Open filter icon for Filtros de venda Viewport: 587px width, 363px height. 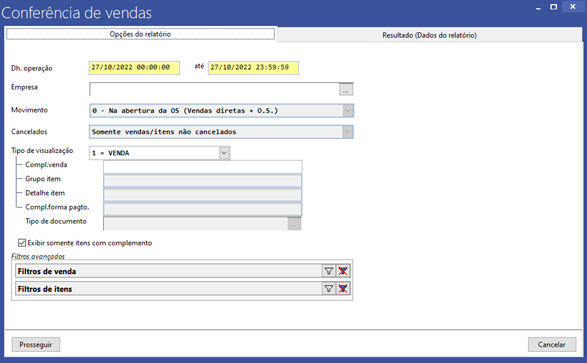click(x=328, y=271)
